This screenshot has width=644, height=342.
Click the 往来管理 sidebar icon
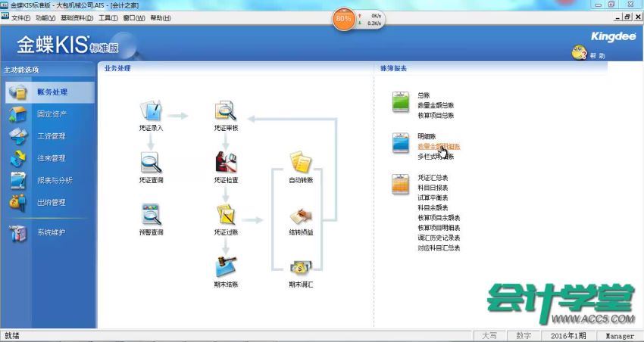tap(17, 158)
